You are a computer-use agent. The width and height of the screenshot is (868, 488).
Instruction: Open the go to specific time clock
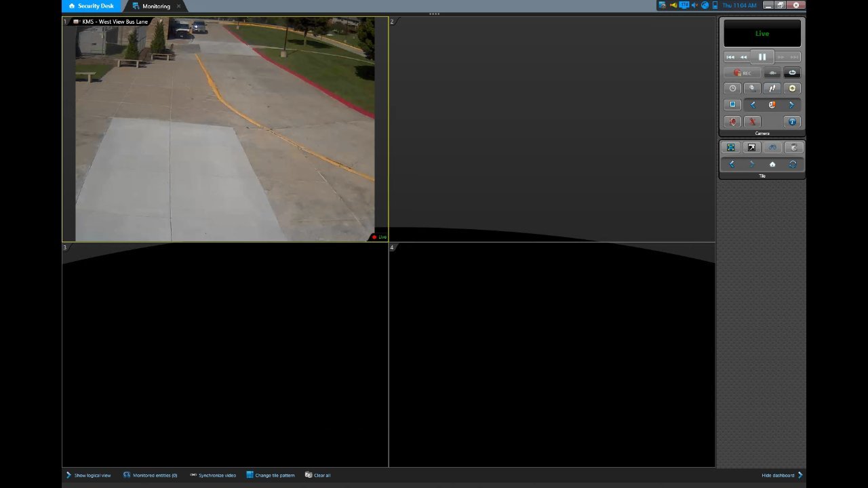[732, 88]
